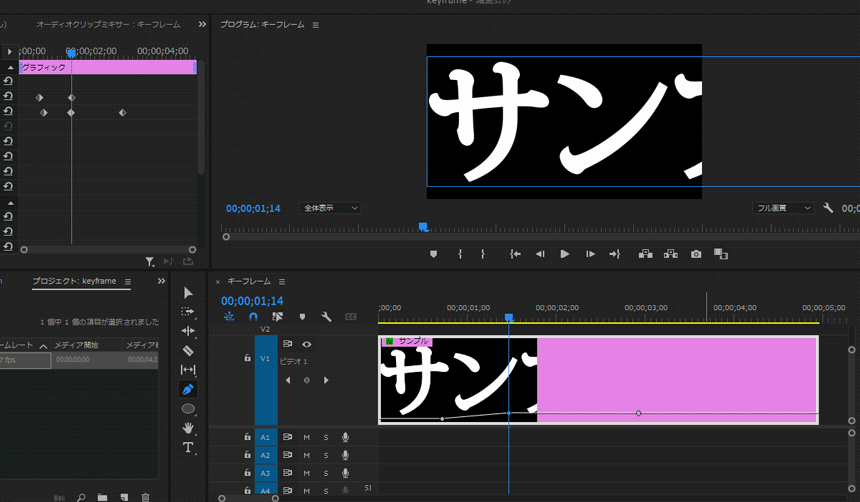Select the Hand tool
The width and height of the screenshot is (860, 502).
pyautogui.click(x=188, y=428)
